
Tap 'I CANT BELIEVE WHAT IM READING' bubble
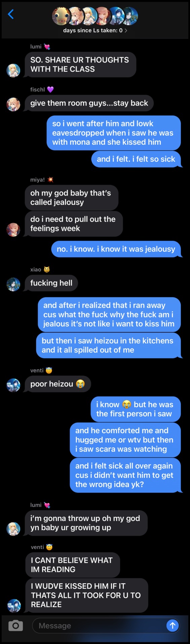(72, 565)
